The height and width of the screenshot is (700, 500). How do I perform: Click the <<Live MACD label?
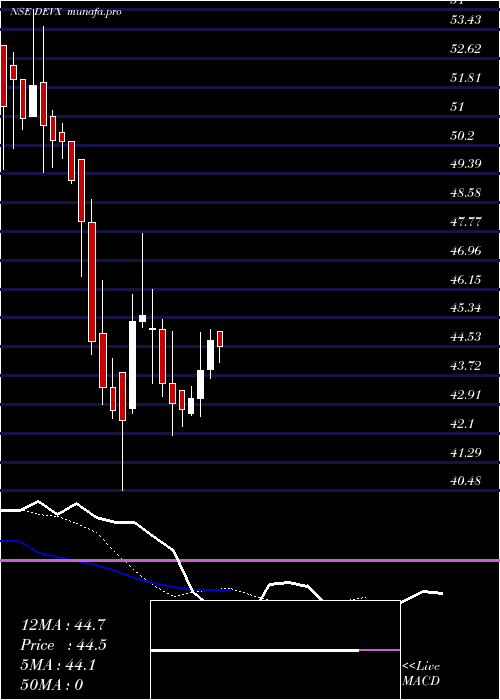(421, 673)
